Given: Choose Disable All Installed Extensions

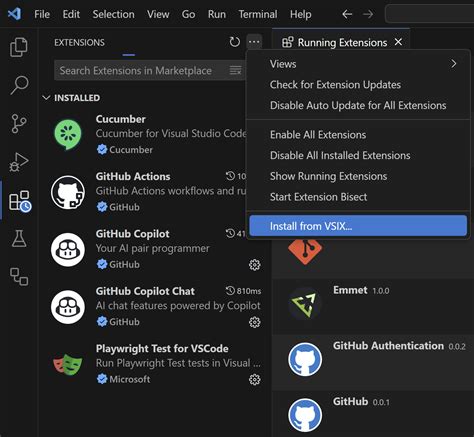Looking at the screenshot, I should coord(358,155).
